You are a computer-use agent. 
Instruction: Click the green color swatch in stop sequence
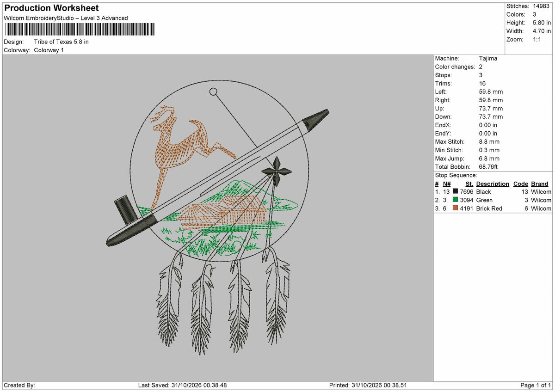click(456, 200)
